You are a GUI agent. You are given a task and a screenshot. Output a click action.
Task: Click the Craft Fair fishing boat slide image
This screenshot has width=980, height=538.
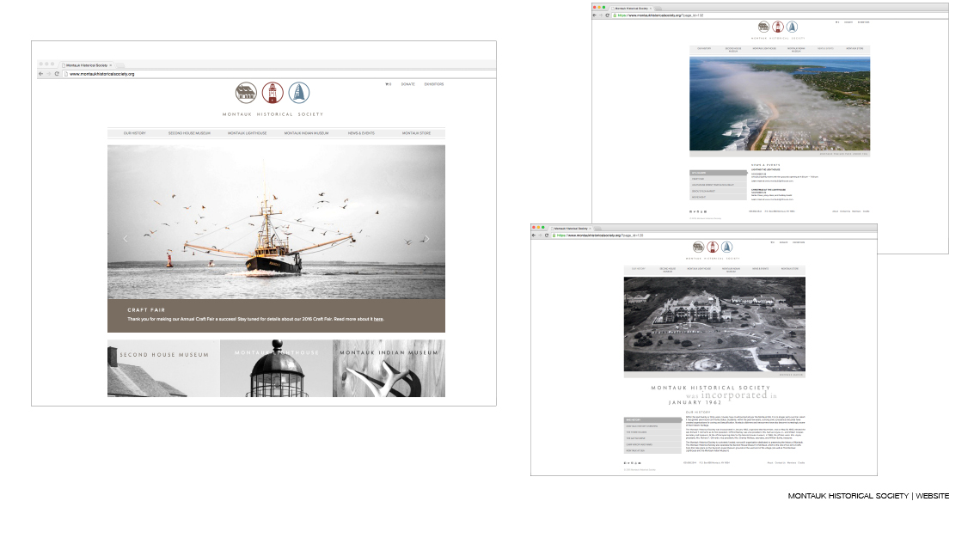click(x=276, y=223)
